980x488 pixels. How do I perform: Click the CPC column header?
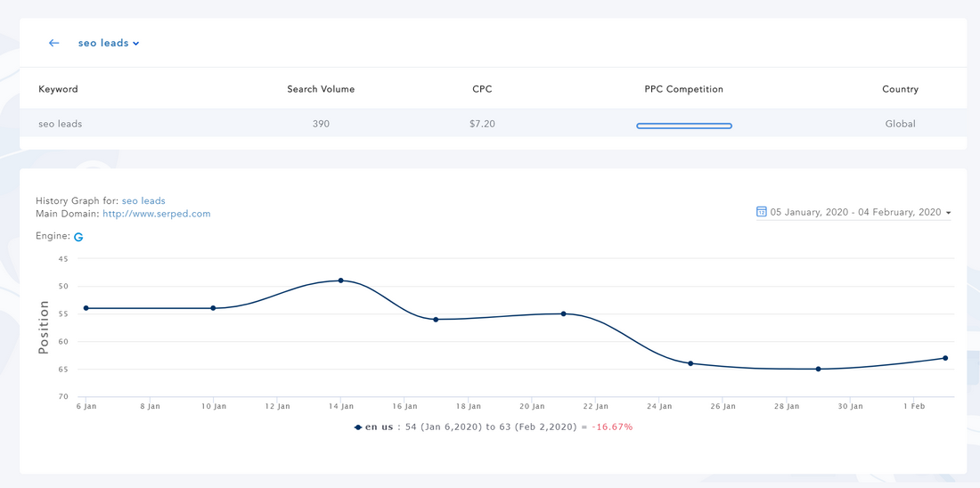point(482,89)
